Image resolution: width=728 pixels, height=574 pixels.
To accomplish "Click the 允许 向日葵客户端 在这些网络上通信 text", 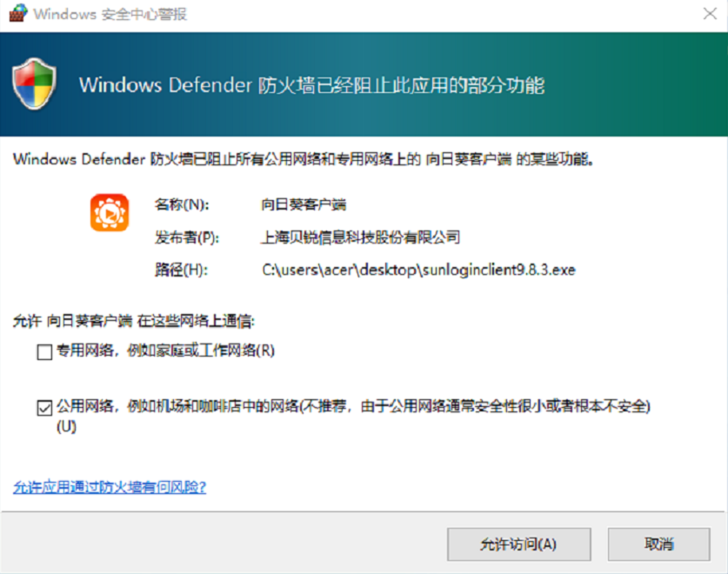I will (134, 320).
